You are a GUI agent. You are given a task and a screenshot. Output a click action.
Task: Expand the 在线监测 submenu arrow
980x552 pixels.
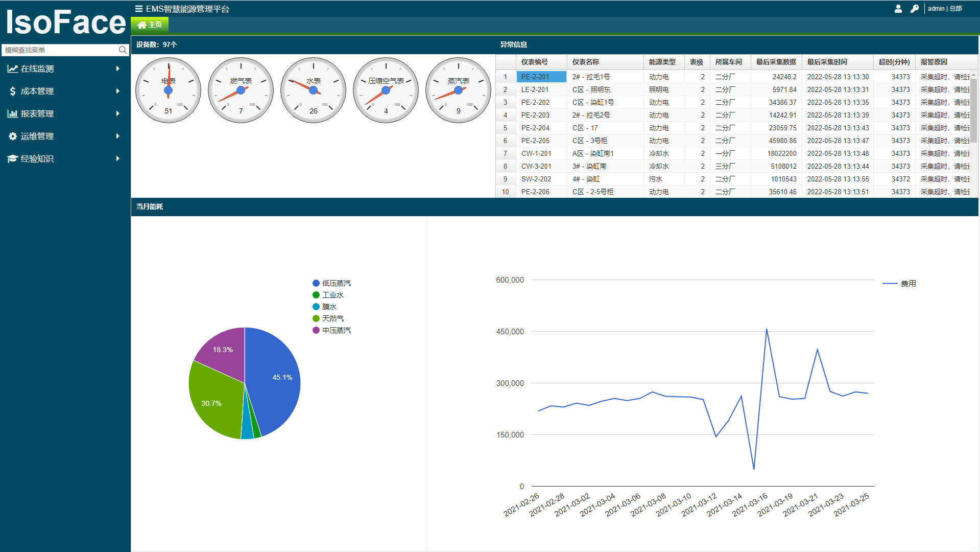coord(118,68)
